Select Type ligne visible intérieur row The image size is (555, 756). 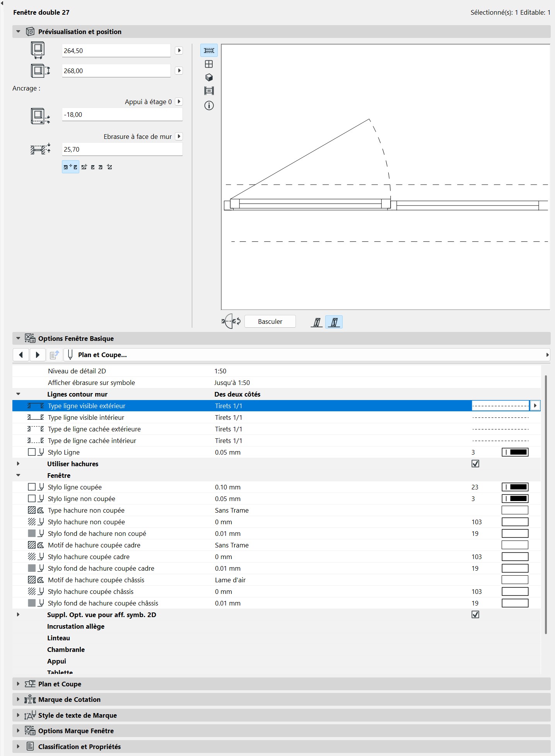click(277, 417)
